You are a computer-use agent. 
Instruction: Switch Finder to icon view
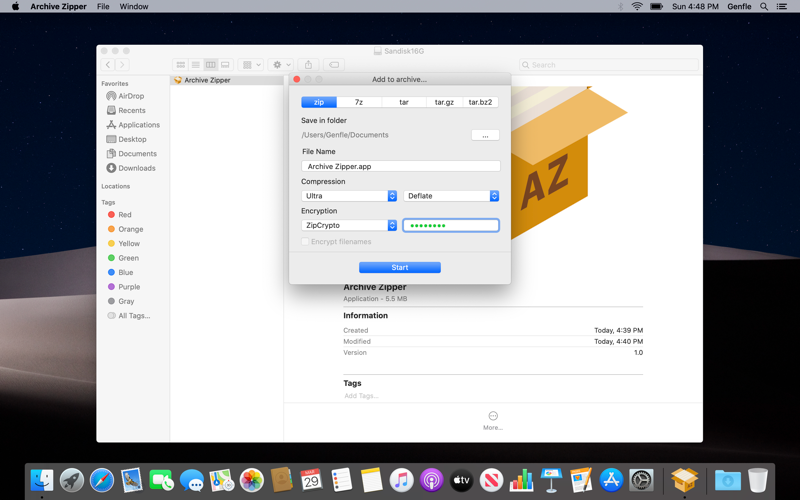181,65
